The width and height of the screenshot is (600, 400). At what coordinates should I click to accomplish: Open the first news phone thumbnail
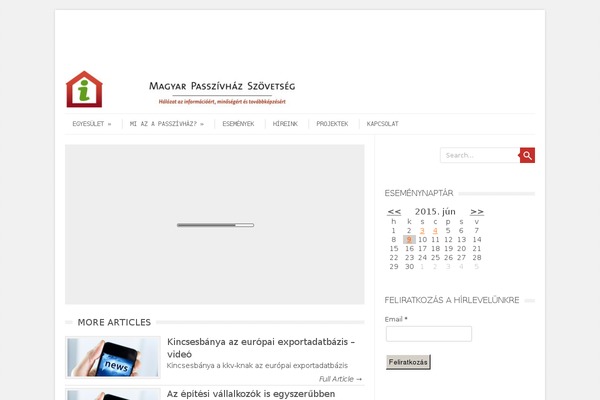(113, 358)
